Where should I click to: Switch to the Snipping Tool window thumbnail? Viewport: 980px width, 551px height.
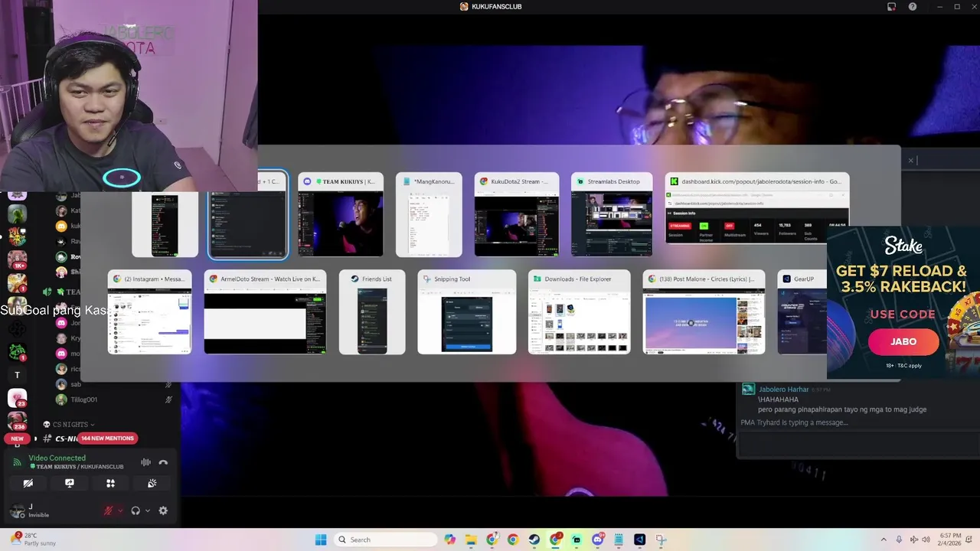coord(467,312)
